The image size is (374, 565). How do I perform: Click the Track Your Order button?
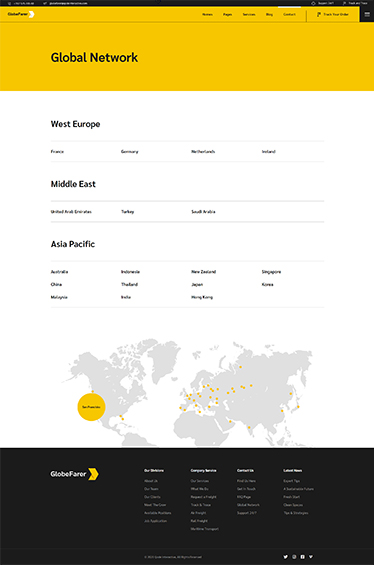pos(333,14)
